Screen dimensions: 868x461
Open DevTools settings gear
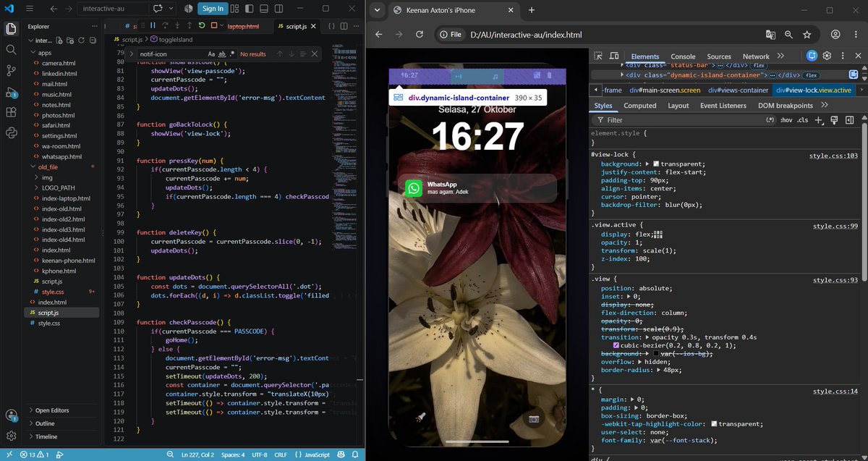click(x=827, y=56)
